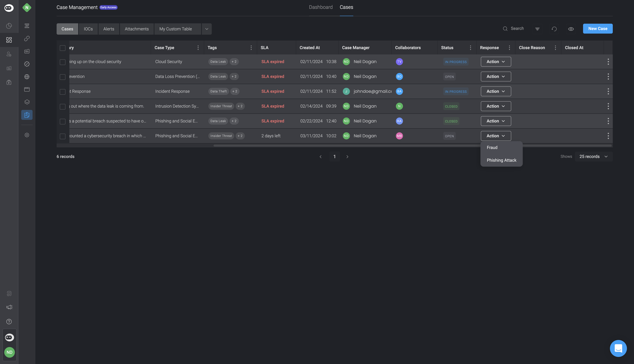The height and width of the screenshot is (364, 634).
Task: Go to the Dashboard tab
Action: coord(321,7)
